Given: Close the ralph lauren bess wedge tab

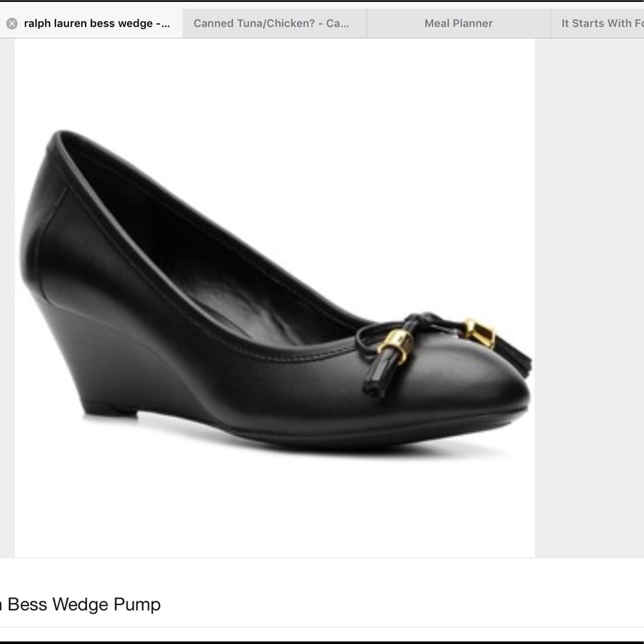Looking at the screenshot, I should (x=12, y=23).
